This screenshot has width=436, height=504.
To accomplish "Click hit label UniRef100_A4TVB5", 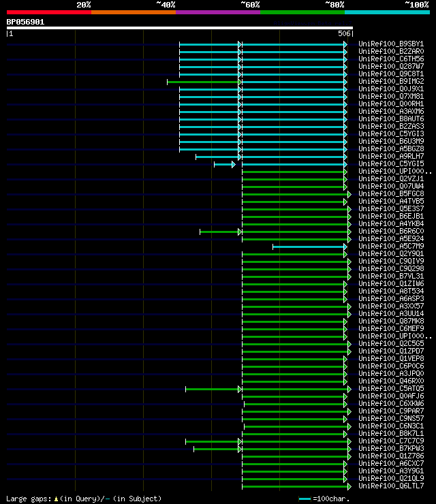I will tap(391, 201).
